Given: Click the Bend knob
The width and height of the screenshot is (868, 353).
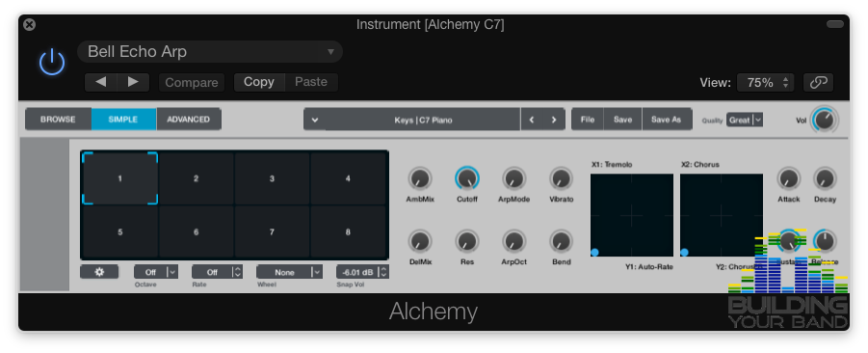Looking at the screenshot, I should click(x=562, y=242).
